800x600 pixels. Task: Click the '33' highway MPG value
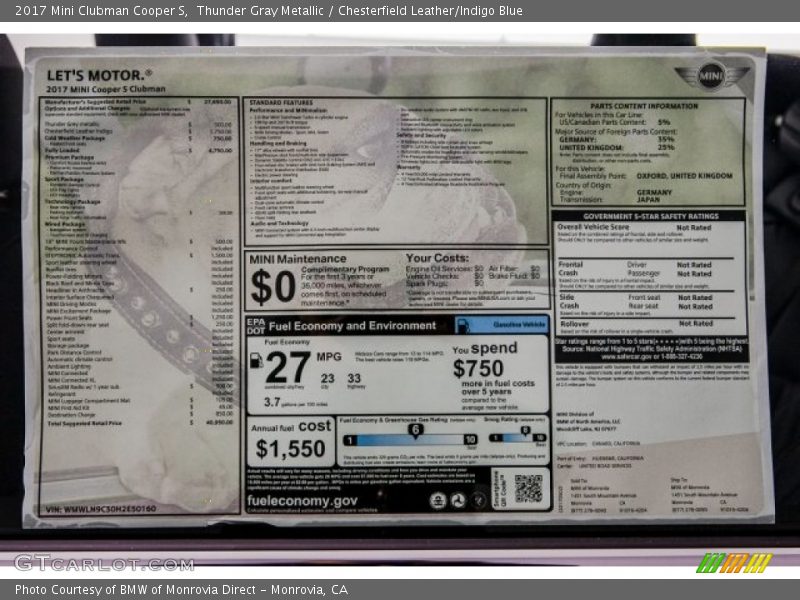tap(354, 378)
